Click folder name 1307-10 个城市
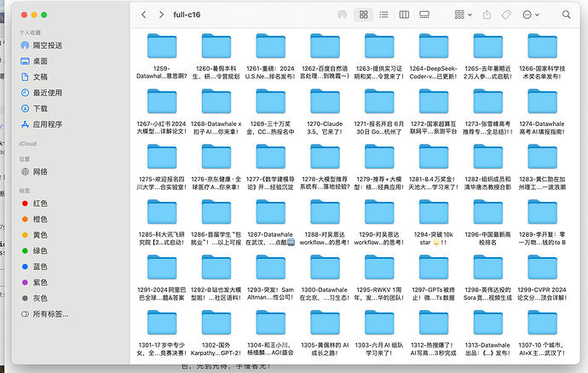Viewport: 588px width, 373px height. pyautogui.click(x=542, y=349)
